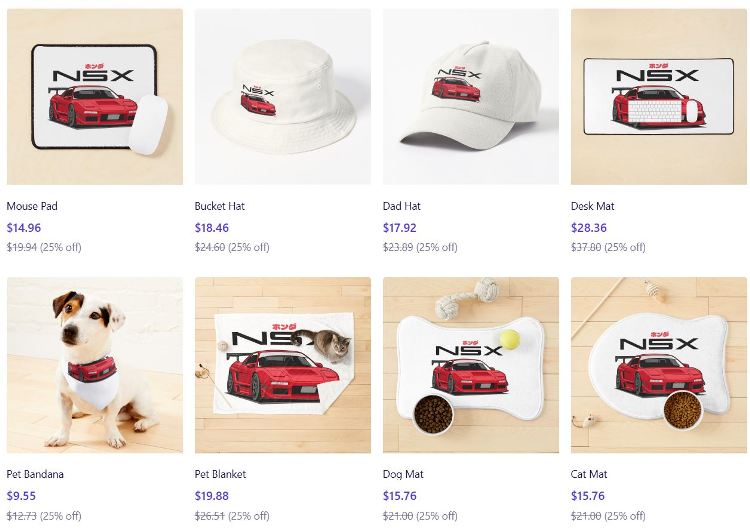
Task: Select the $28.36 Desk Mat price
Action: point(588,228)
